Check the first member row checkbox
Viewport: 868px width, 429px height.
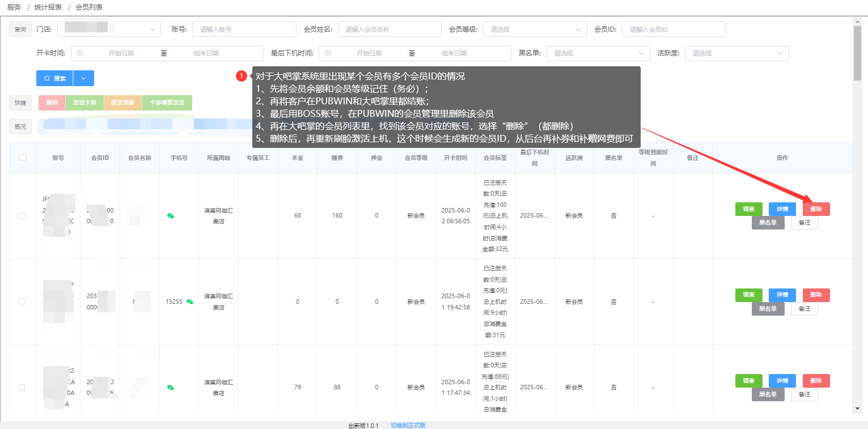click(22, 216)
